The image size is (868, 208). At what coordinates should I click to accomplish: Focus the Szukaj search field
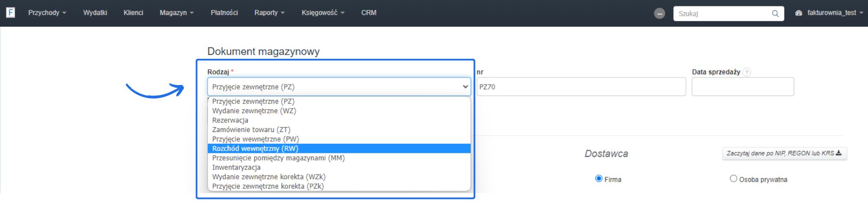722,14
